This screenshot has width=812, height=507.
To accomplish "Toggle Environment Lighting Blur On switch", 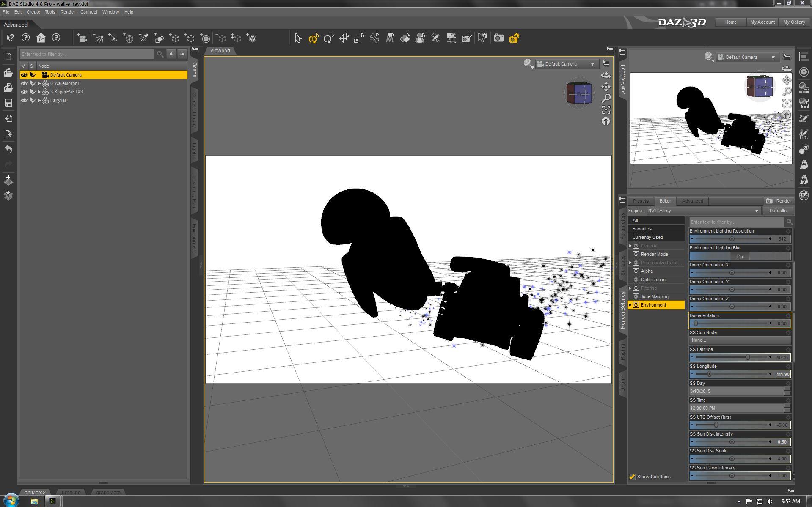I will click(x=740, y=256).
